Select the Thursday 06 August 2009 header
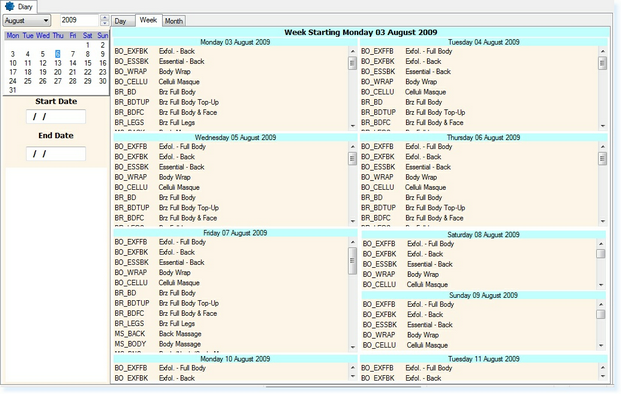 [x=484, y=137]
